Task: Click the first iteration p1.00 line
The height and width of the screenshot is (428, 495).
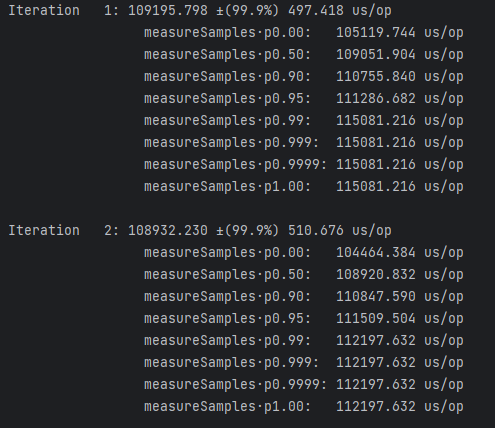Action: (304, 187)
